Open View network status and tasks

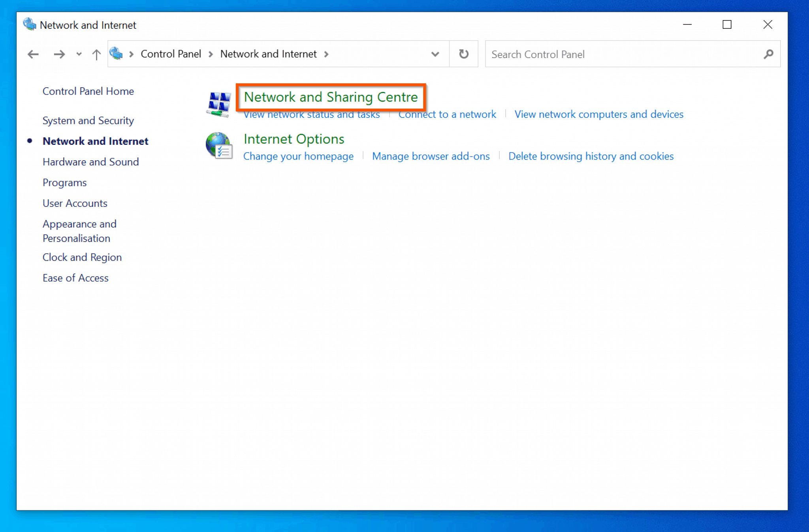(x=312, y=114)
